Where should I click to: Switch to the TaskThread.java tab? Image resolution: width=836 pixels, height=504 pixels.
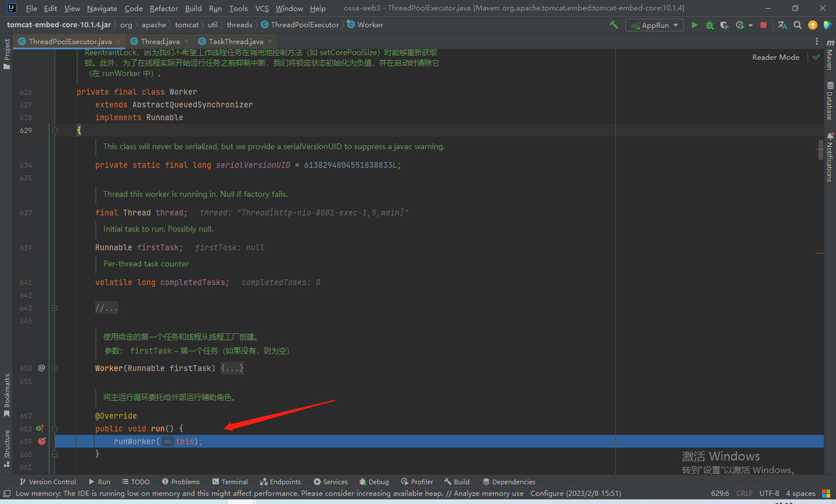click(236, 41)
